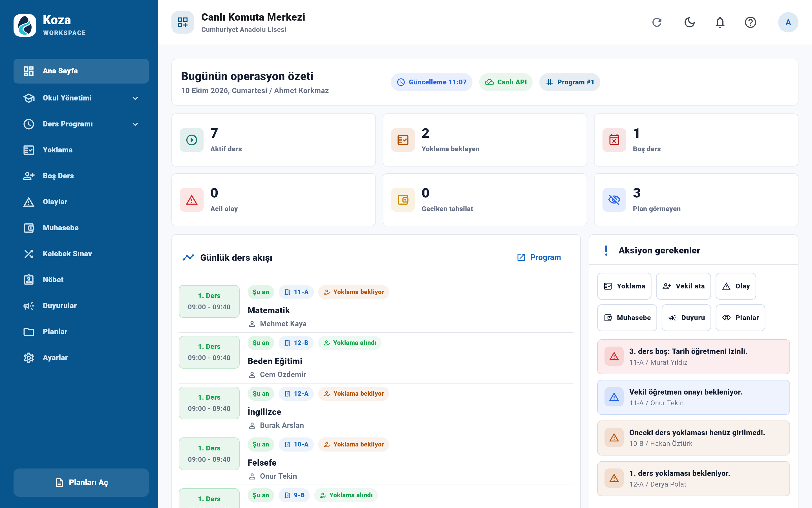This screenshot has width=812, height=508.
Task: Click the Plan görmeyen crossed-eye icon
Action: [x=614, y=200]
